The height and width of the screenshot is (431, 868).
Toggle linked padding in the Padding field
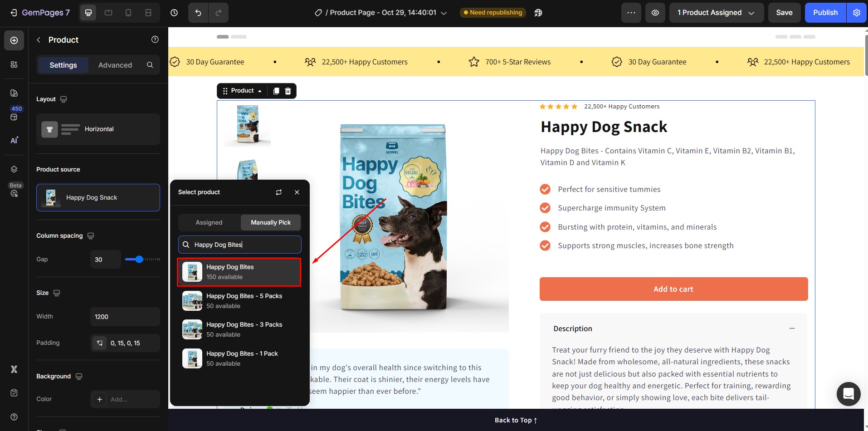coord(99,343)
